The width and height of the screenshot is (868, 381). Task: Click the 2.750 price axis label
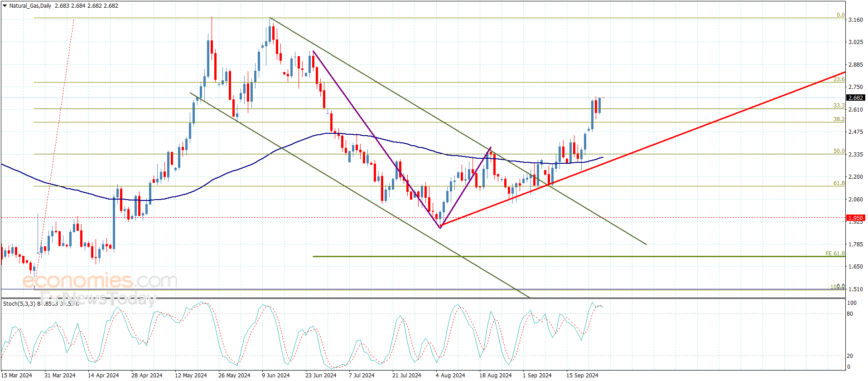[855, 87]
